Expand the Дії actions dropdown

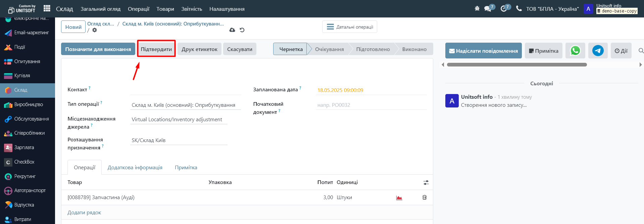pos(621,51)
